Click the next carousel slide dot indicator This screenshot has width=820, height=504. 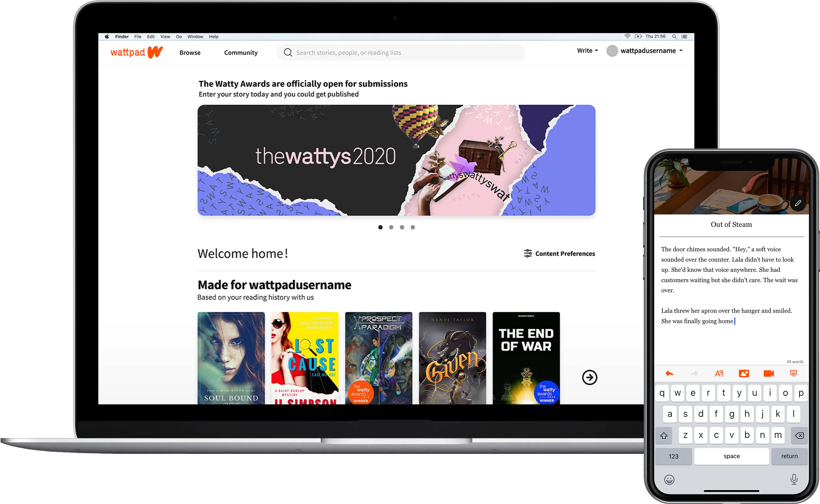(x=391, y=227)
